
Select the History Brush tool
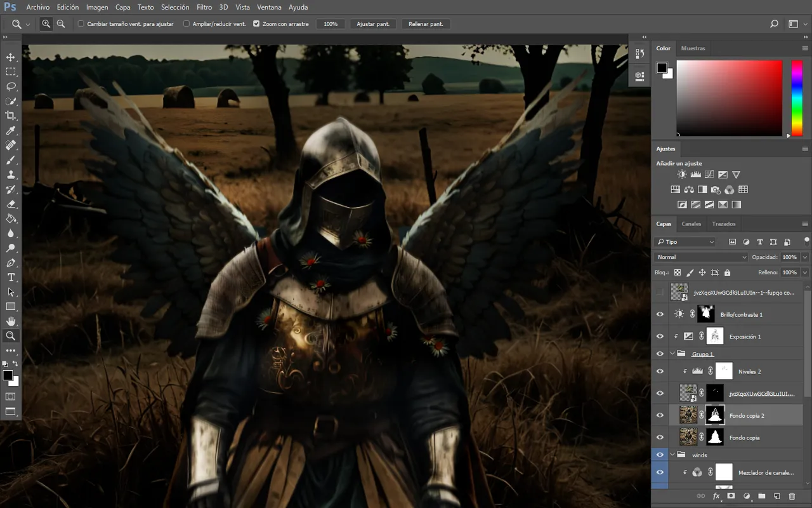pos(11,189)
